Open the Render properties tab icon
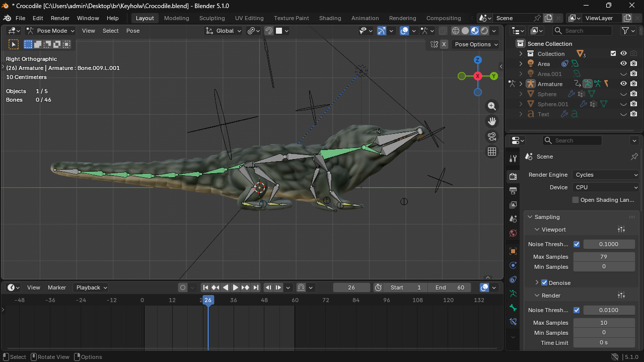This screenshot has width=644, height=362. (x=513, y=176)
